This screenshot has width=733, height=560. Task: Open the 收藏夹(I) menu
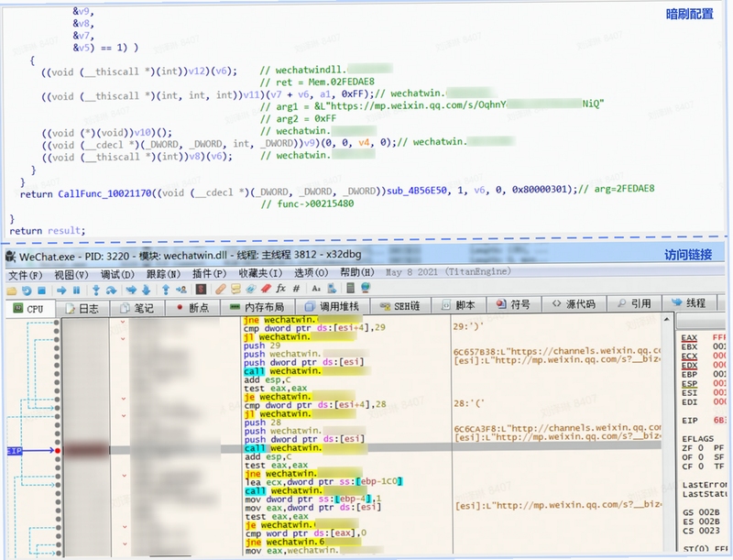[x=260, y=273]
